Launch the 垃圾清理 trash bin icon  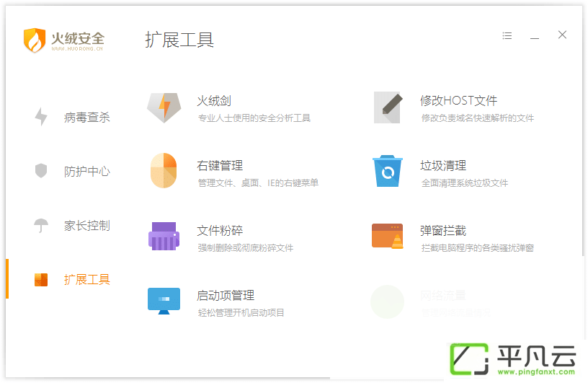388,171
